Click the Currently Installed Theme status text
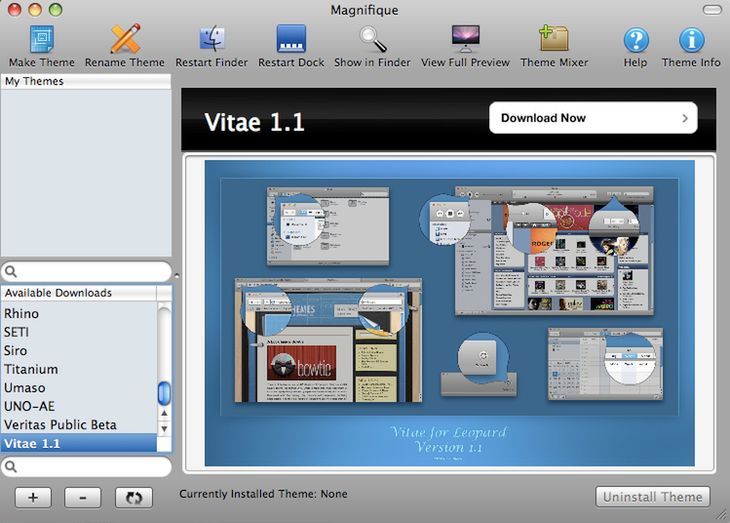The height and width of the screenshot is (523, 730). pyautogui.click(x=263, y=494)
